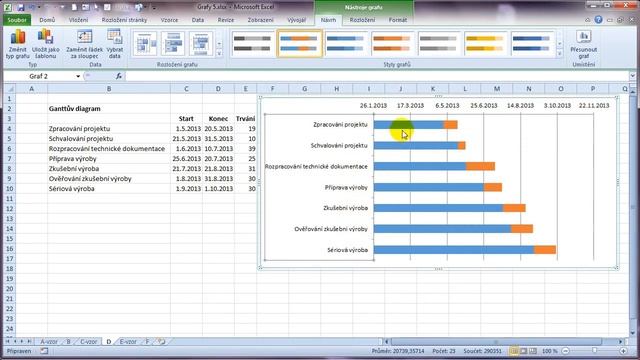Click the 100 % zoom level
The width and height of the screenshot is (640, 360).
coord(549,351)
